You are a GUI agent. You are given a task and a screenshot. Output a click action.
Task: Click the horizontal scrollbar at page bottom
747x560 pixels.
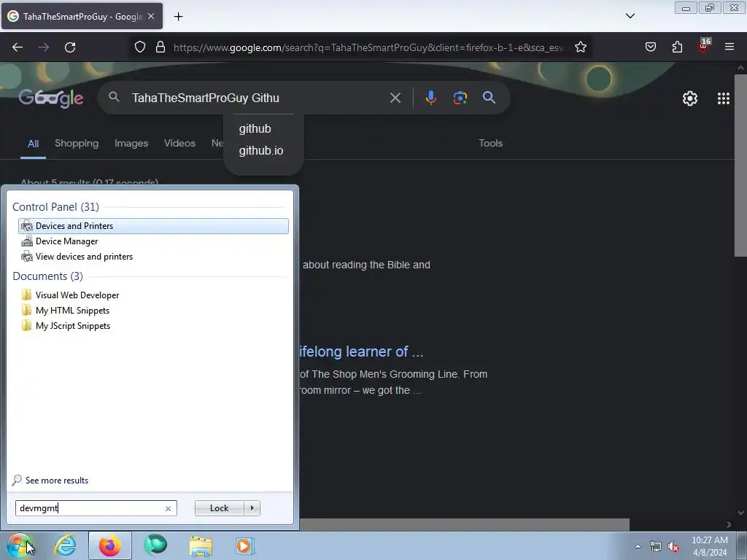[x=463, y=525]
